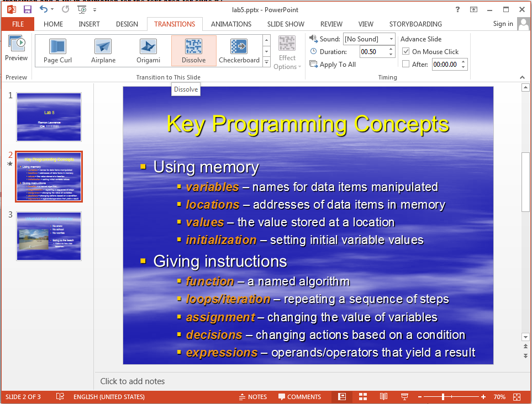
Task: Apply the Dissolve transition
Action: tap(194, 51)
